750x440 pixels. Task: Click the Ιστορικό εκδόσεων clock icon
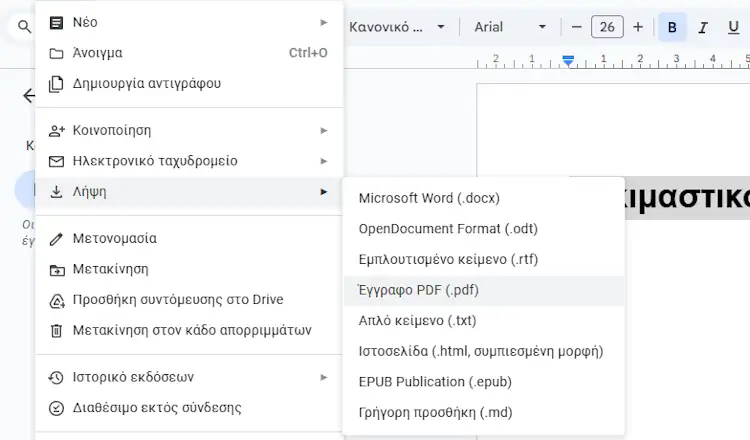pyautogui.click(x=56, y=377)
